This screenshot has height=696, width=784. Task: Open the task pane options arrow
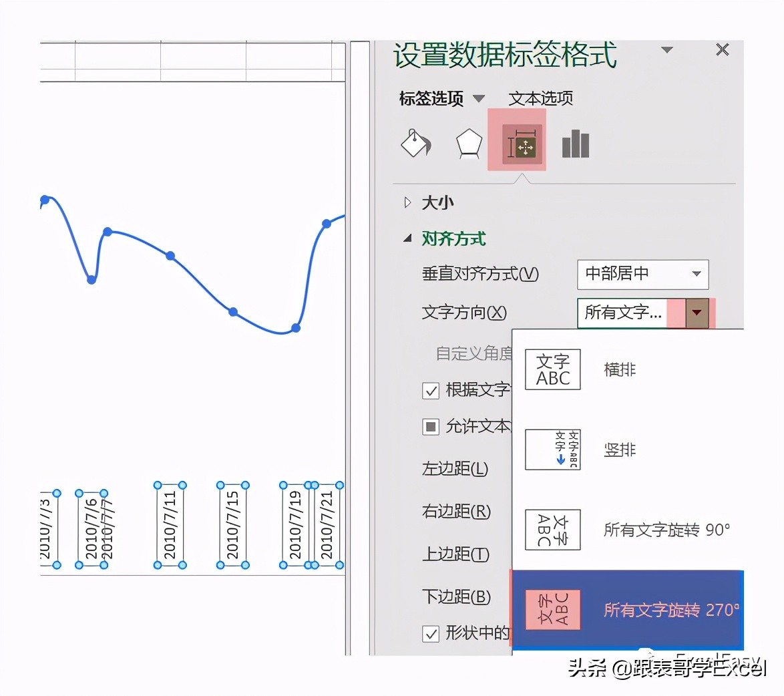[666, 49]
